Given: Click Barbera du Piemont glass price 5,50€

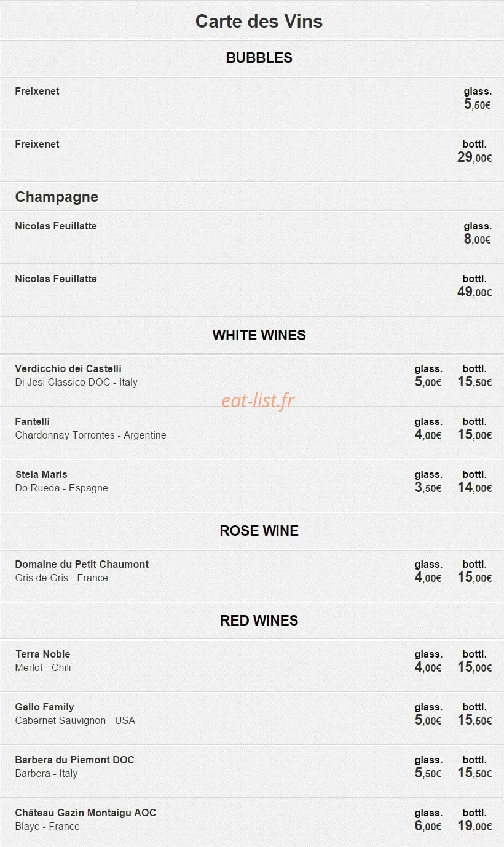Looking at the screenshot, I should point(428,773).
